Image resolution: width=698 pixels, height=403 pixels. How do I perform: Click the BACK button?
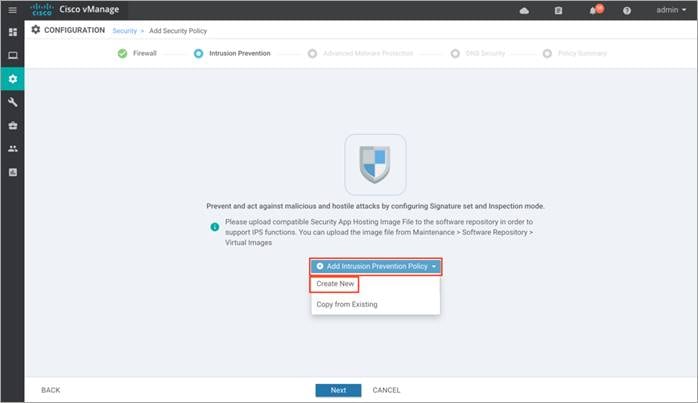[x=51, y=390]
